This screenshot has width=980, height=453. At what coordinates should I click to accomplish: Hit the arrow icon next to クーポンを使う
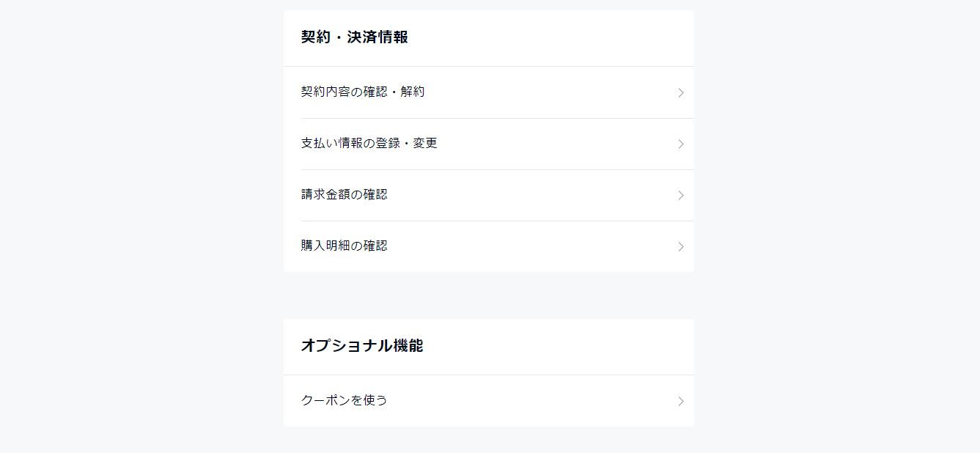681,402
